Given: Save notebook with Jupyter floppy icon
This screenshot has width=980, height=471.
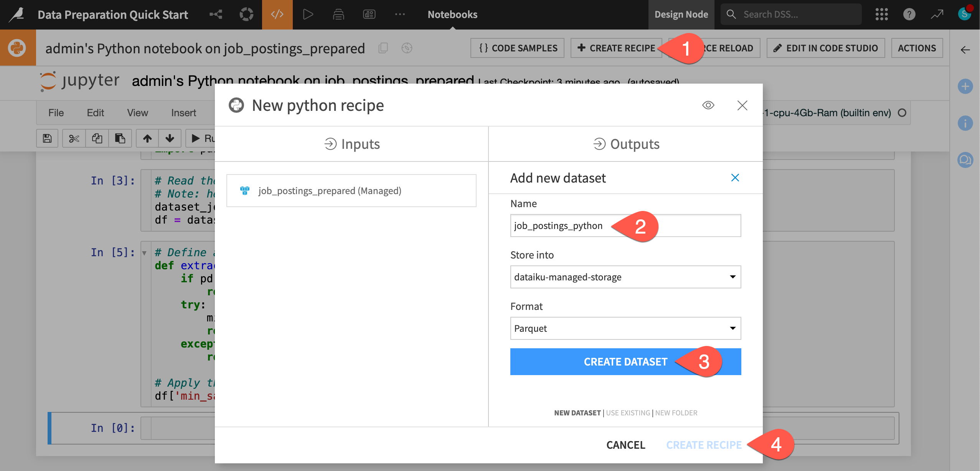Looking at the screenshot, I should click(47, 138).
